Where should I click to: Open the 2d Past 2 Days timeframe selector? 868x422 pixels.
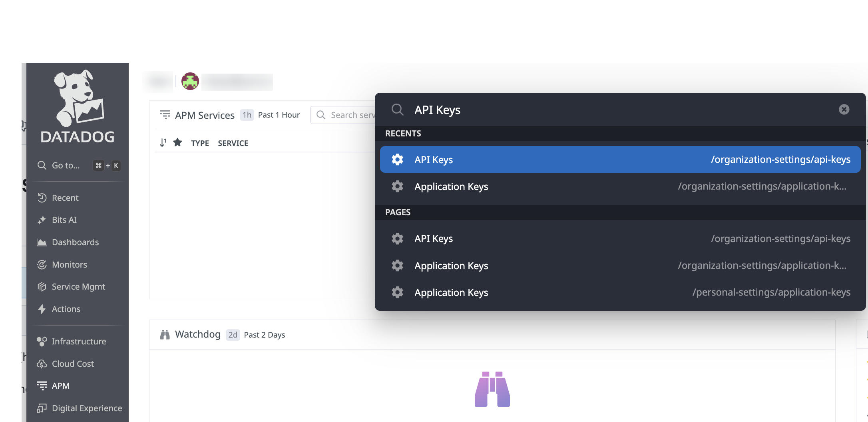coord(256,335)
